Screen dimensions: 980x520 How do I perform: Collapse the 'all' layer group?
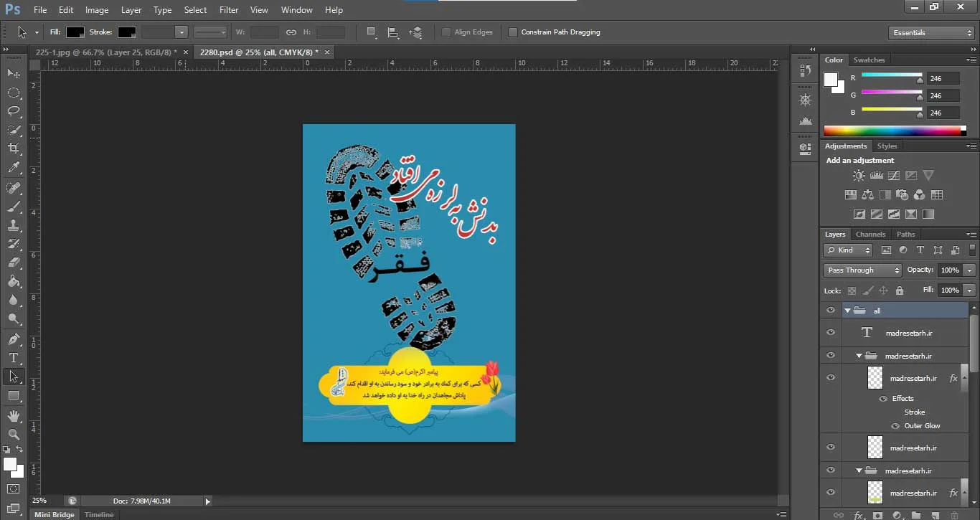coord(847,311)
